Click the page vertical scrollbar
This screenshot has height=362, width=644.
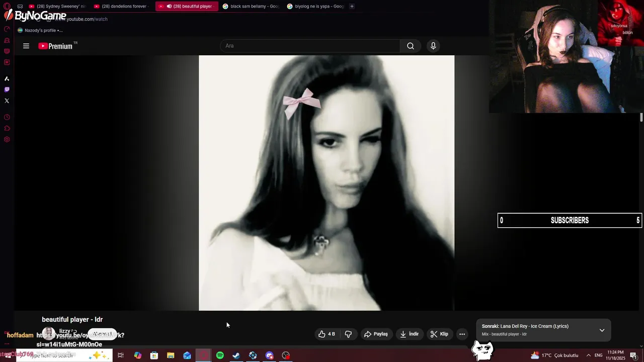(641, 117)
